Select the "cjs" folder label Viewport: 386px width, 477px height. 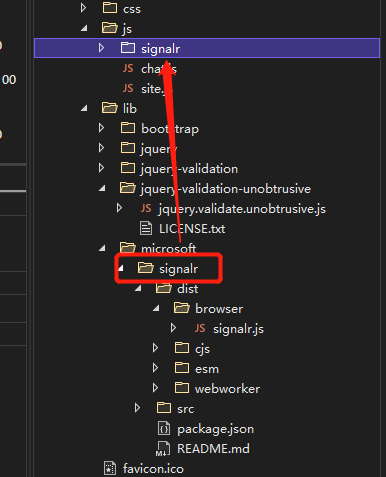pyautogui.click(x=202, y=349)
